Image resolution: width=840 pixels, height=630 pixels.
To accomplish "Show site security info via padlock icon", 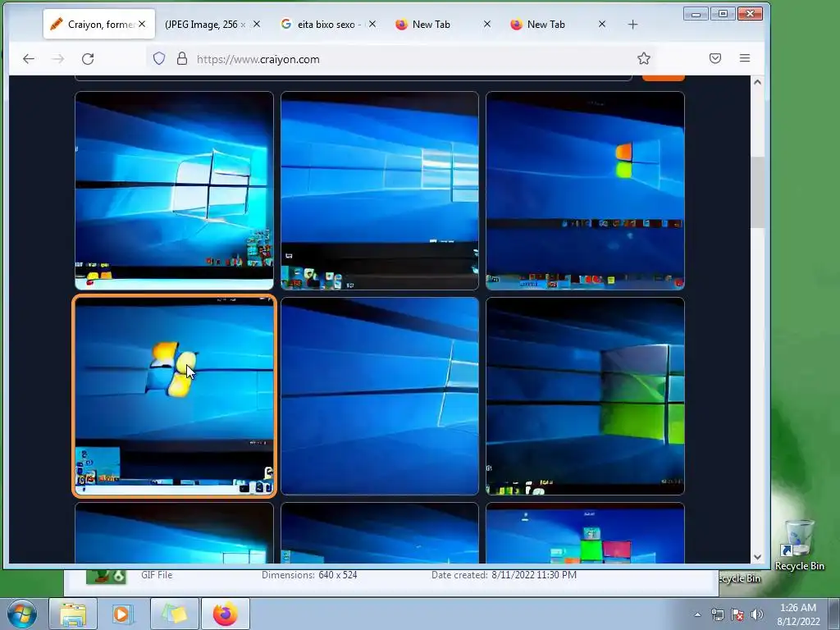I will pyautogui.click(x=182, y=58).
